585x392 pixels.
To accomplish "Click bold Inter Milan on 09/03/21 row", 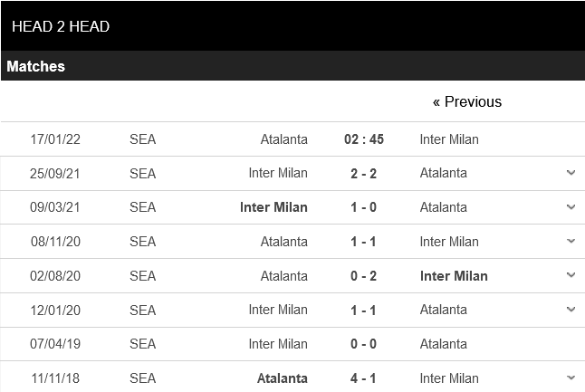I will [273, 207].
